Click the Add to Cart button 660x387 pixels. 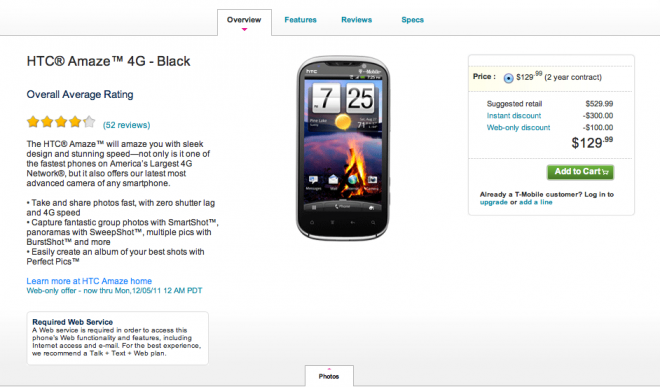point(580,172)
